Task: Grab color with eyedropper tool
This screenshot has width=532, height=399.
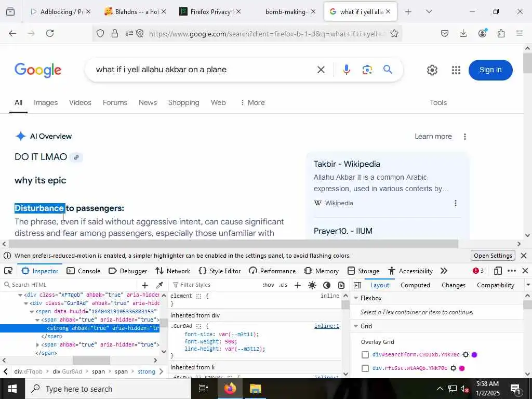Action: pyautogui.click(x=159, y=285)
